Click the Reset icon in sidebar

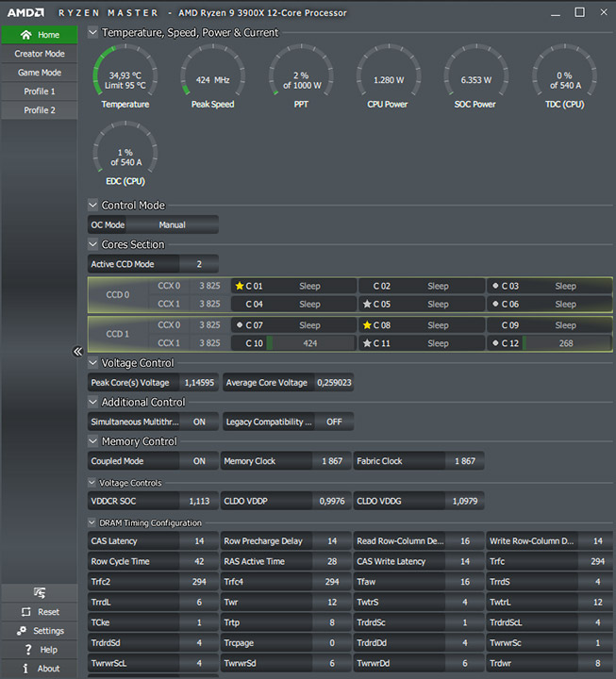[26, 612]
